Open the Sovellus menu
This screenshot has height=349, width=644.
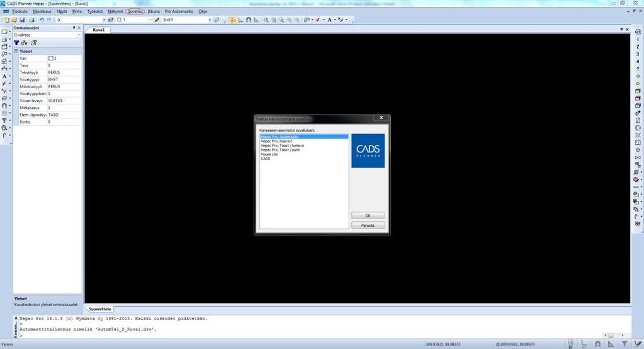tap(135, 11)
